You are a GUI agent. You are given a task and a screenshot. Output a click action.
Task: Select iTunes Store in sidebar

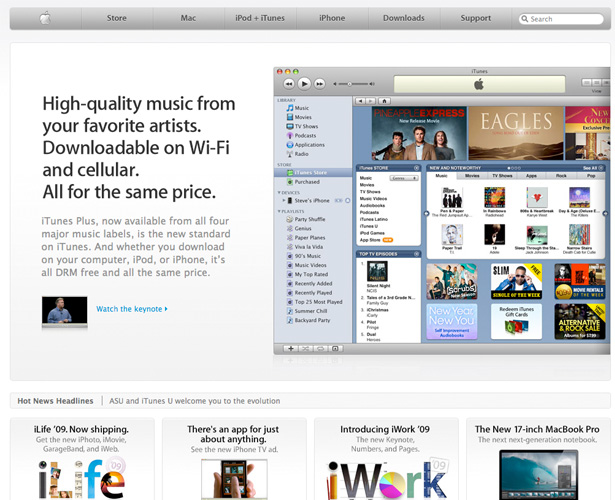[313, 173]
